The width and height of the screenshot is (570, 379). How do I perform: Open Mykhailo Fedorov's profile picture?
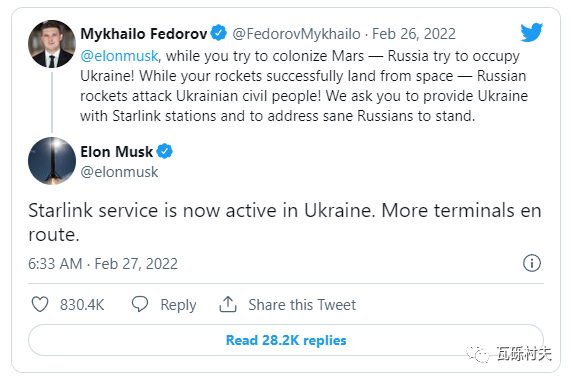pos(52,44)
